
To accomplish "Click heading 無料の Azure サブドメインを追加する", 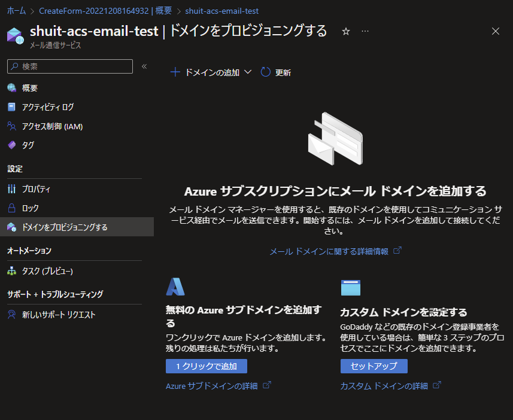I will tap(244, 316).
